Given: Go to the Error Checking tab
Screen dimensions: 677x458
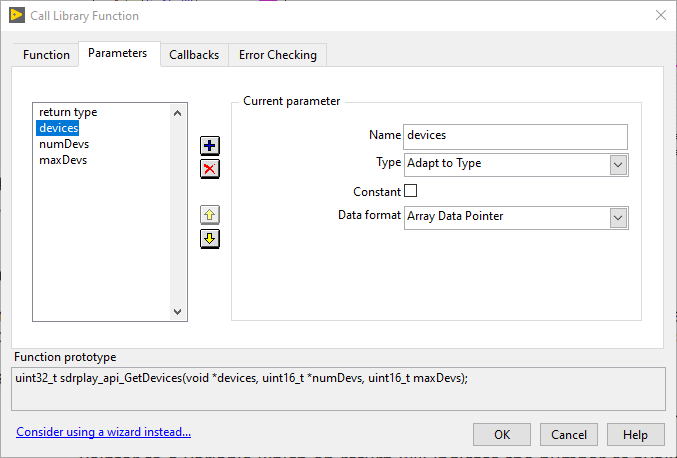Looking at the screenshot, I should click(x=278, y=55).
